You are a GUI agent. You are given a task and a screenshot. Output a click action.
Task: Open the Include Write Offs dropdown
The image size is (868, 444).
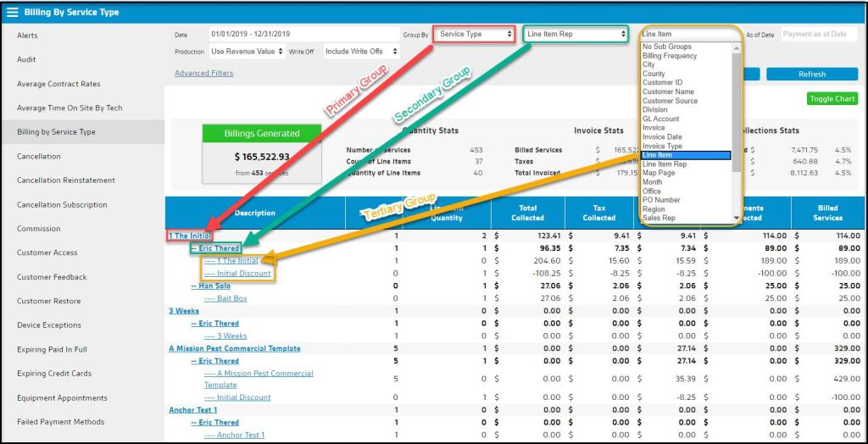click(362, 52)
